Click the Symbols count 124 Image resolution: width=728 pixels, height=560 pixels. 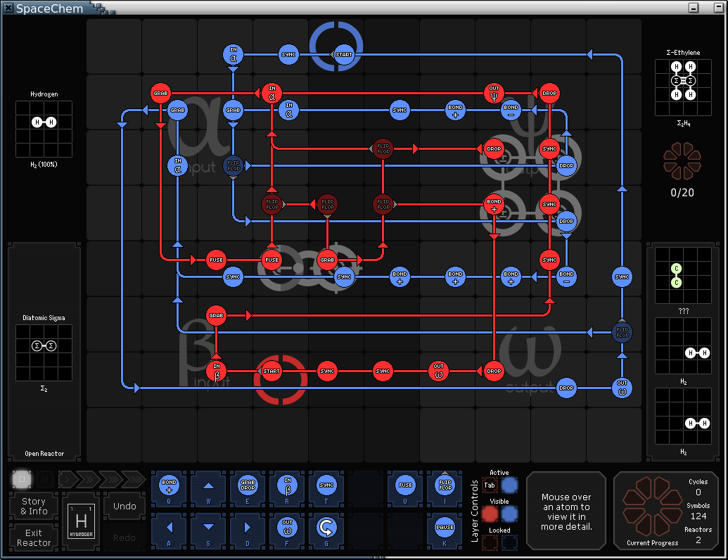pyautogui.click(x=698, y=516)
